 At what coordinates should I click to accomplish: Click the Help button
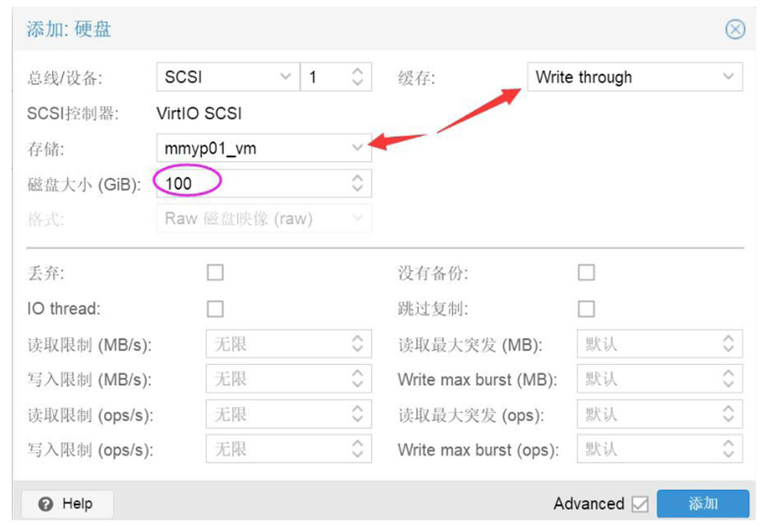pos(67,505)
